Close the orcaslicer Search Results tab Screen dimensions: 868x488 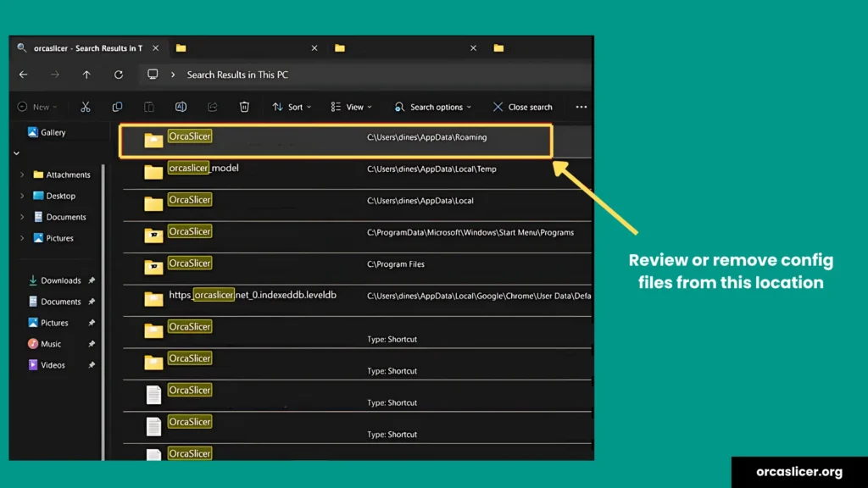coord(156,48)
